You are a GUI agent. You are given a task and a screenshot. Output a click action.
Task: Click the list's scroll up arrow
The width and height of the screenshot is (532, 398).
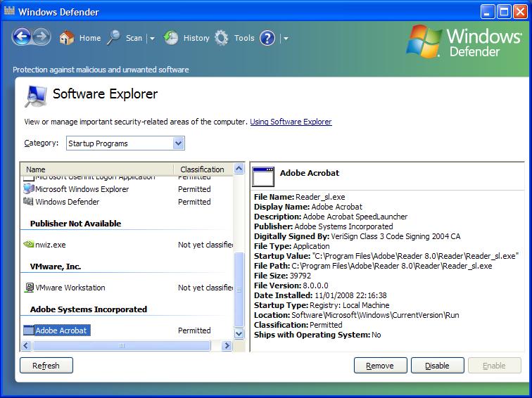[x=239, y=169]
